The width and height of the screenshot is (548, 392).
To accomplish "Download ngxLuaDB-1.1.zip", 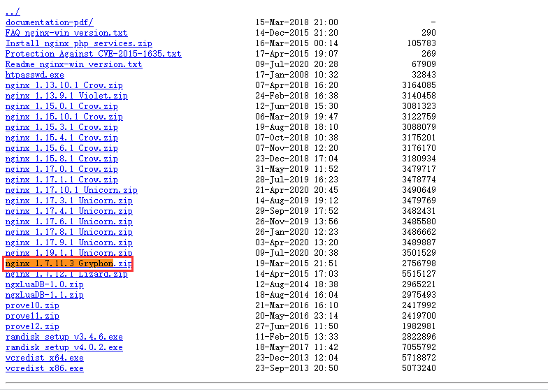I will pyautogui.click(x=45, y=295).
